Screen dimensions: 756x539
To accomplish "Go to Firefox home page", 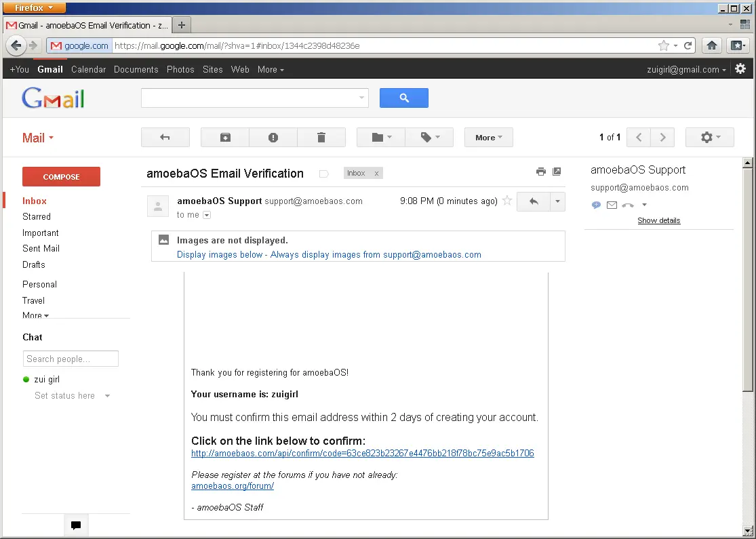I will tap(712, 45).
